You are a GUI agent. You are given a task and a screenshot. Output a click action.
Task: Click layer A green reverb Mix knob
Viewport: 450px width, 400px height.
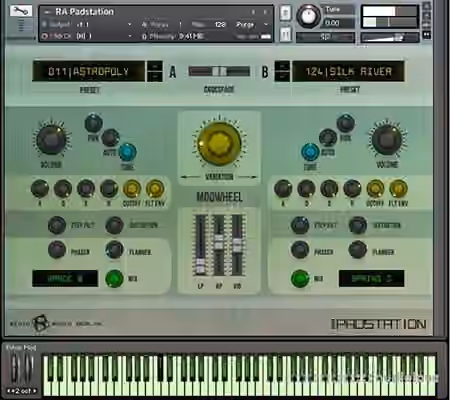coord(114,279)
